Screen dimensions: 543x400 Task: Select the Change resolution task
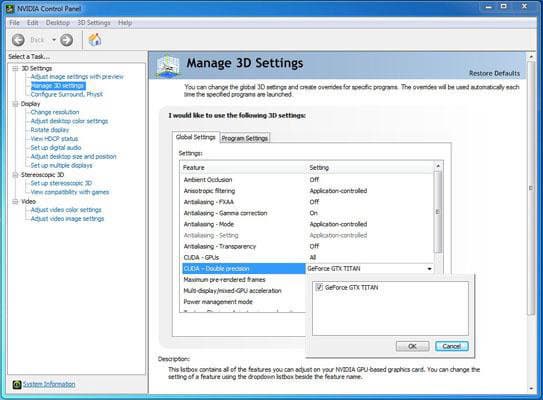coord(55,112)
